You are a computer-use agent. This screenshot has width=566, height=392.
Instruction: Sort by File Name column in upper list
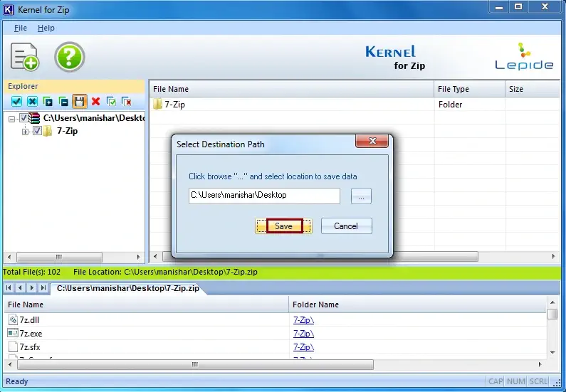291,89
